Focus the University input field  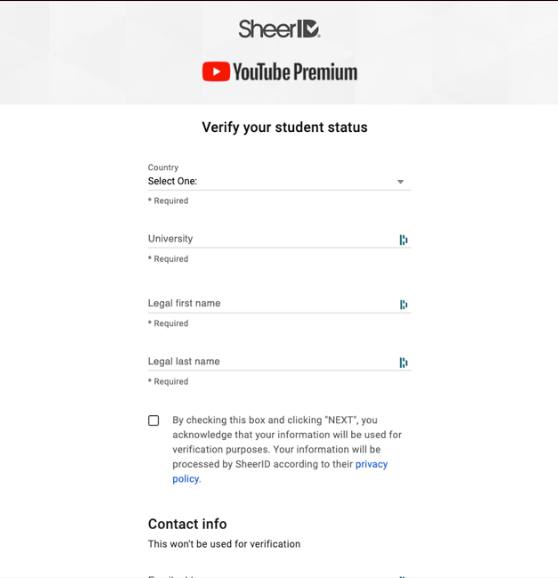pos(279,239)
